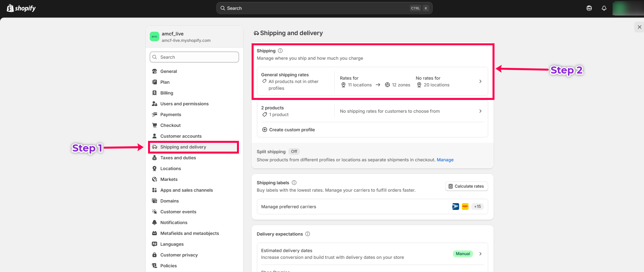Expand the General shipping rates chevron
The height and width of the screenshot is (272, 644).
[x=480, y=81]
